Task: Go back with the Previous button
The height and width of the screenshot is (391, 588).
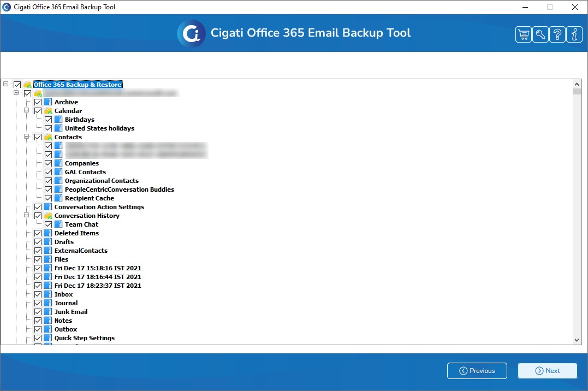Action: [477, 371]
